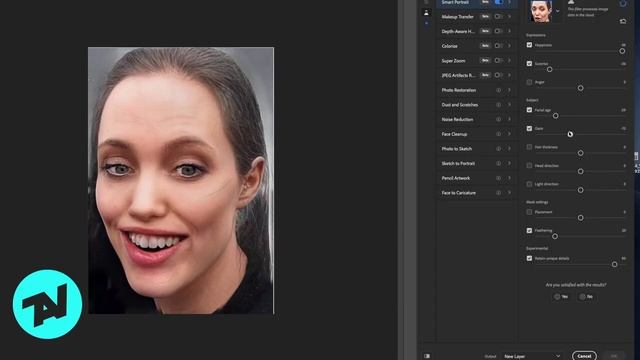This screenshot has width=640, height=360.
Task: Uncheck the Feathering checkbox
Action: point(529,231)
